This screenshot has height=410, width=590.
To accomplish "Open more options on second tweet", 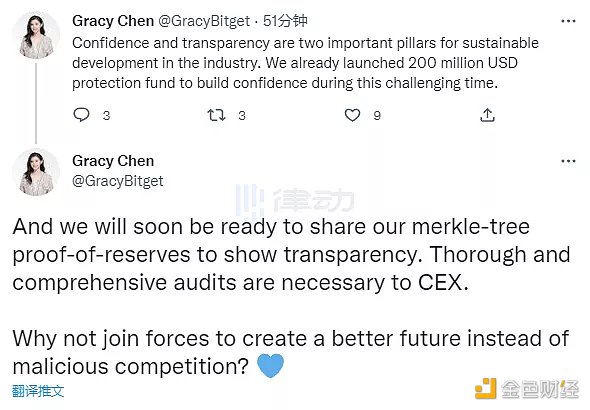I will click(x=568, y=161).
